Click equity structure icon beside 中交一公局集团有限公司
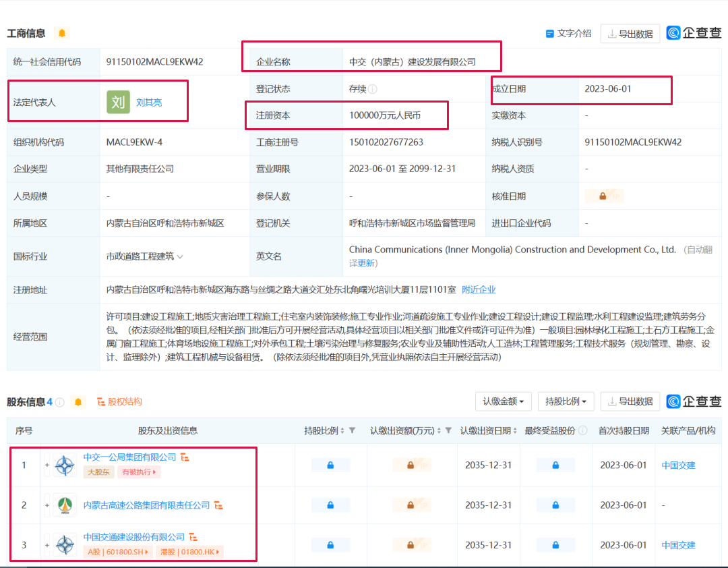Viewport: 728px width, 568px height. point(185,457)
